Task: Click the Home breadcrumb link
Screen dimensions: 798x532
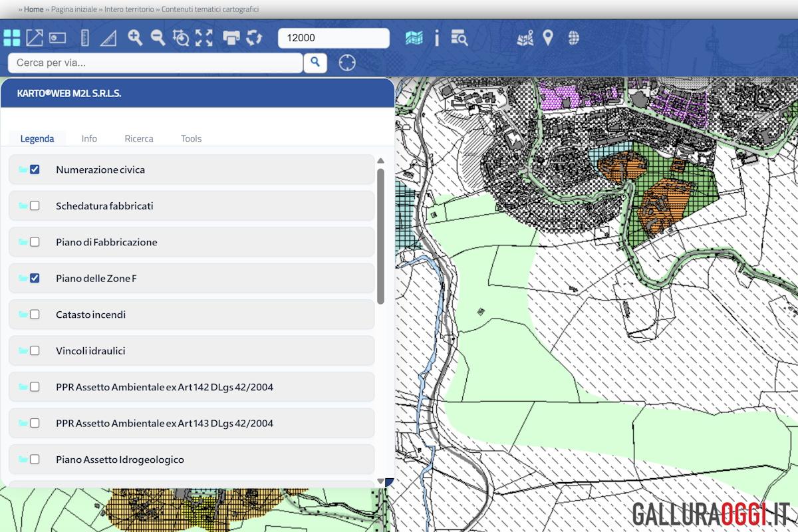Action: pos(34,9)
